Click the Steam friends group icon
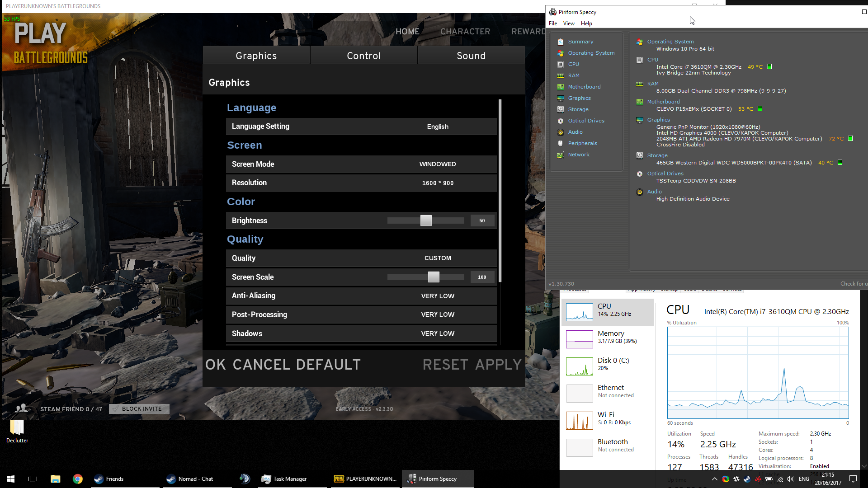868x488 pixels. 21,408
